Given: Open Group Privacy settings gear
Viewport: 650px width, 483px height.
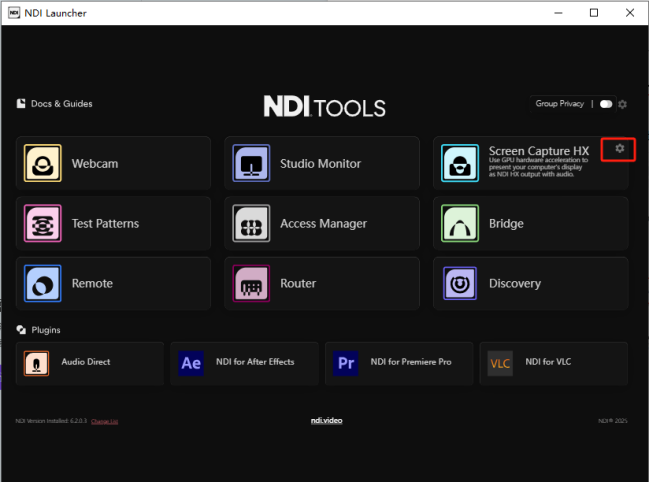Looking at the screenshot, I should (x=622, y=104).
